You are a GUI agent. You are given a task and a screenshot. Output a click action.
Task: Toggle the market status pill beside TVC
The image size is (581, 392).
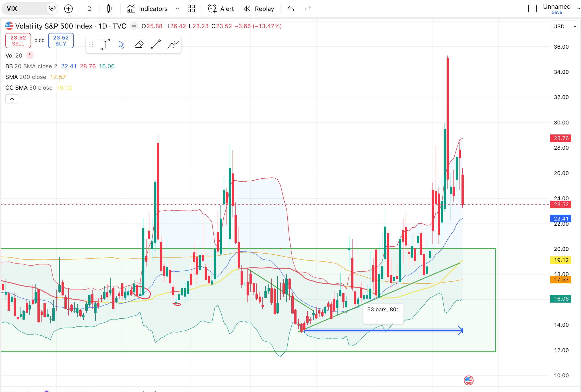click(134, 26)
